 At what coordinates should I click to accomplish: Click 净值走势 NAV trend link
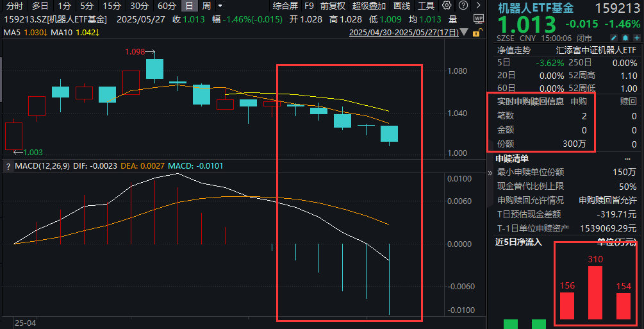(x=514, y=50)
